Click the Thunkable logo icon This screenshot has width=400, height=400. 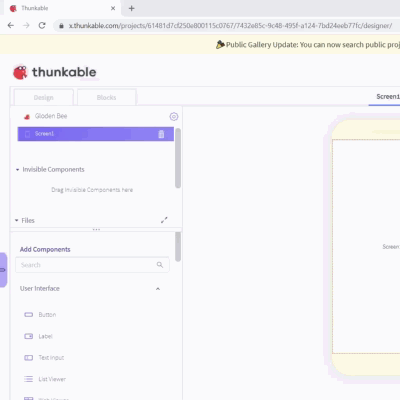pos(20,72)
